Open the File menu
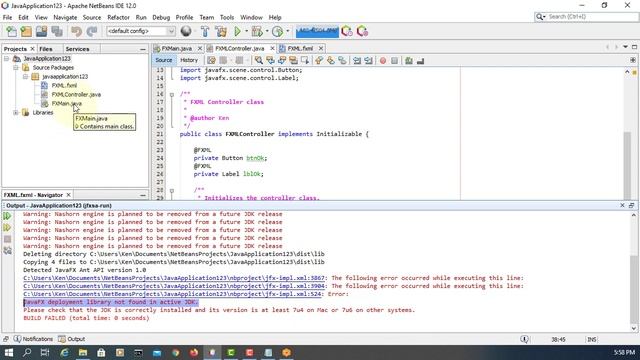Viewport: 640px width, 360px height. [7, 18]
